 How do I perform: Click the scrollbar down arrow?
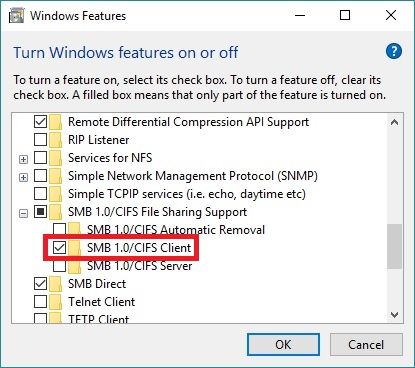click(x=395, y=315)
